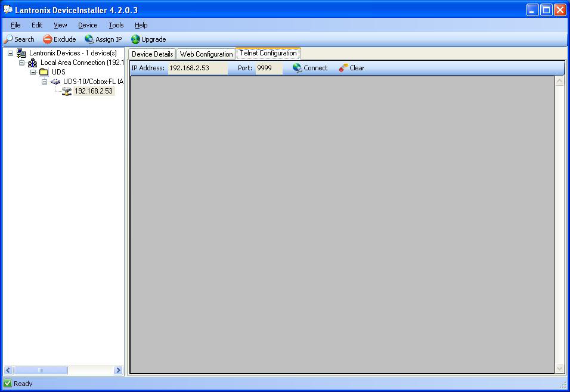Select the UDS-10/Cobox-FL IA tree row
Image resolution: width=570 pixels, height=392 pixels.
coord(93,82)
